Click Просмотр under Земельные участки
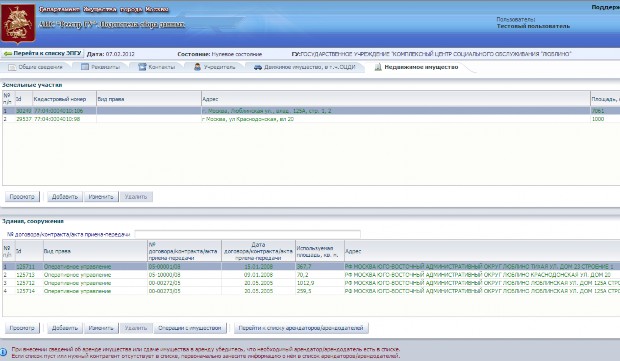This screenshot has width=620, height=361. point(22,197)
